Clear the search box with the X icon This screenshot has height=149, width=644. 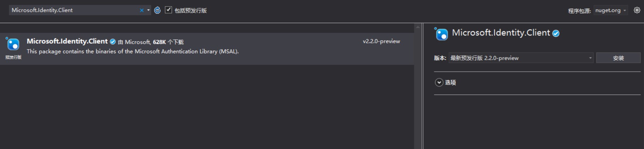pos(142,10)
